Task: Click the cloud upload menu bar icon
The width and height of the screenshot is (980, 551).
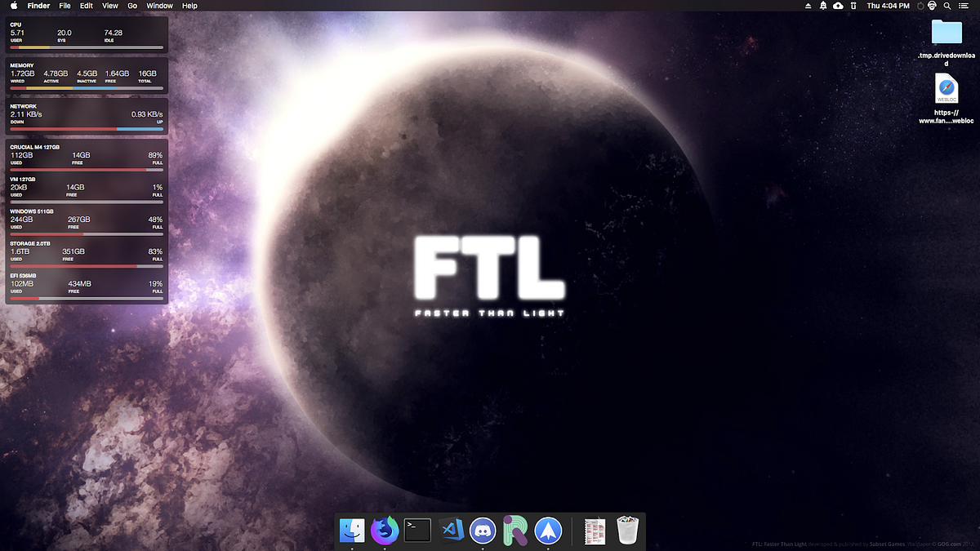Action: pos(838,6)
